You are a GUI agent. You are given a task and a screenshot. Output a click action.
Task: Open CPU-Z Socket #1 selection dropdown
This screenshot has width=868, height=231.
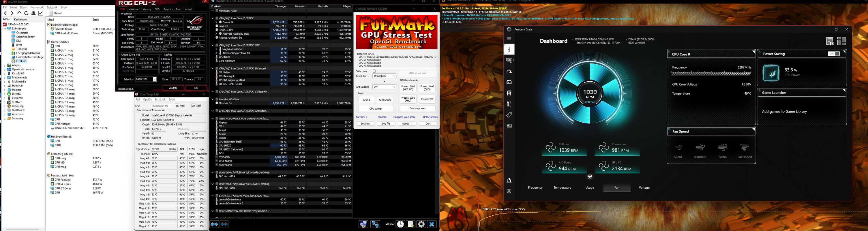[x=146, y=80]
